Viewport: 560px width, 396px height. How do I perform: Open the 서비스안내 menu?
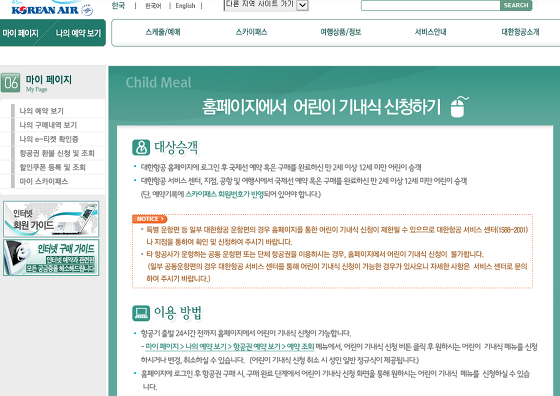[x=430, y=32]
